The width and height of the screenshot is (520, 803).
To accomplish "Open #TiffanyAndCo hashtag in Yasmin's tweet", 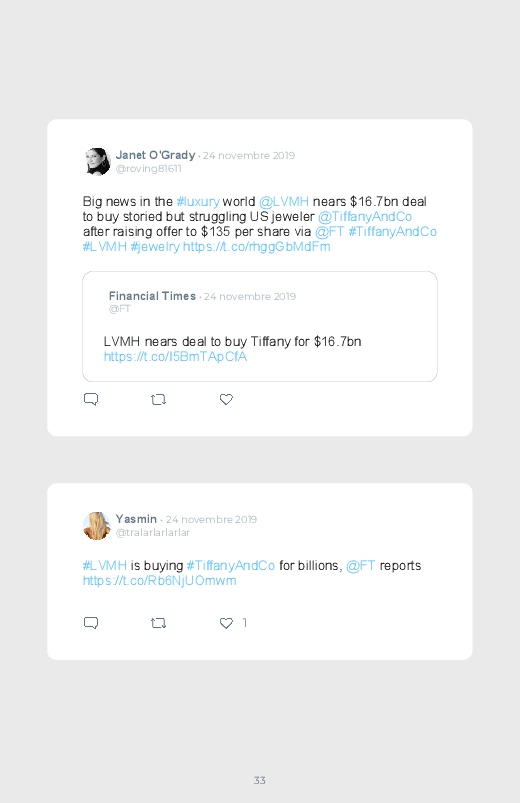I will click(x=231, y=565).
